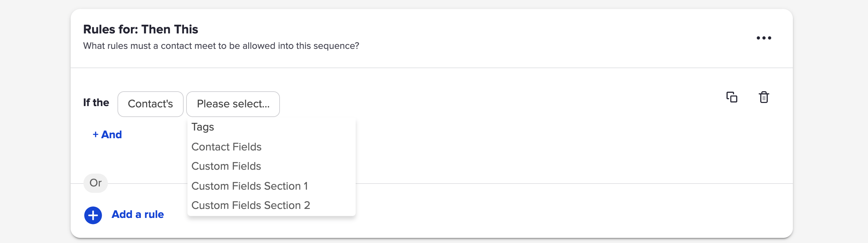
Task: Click the Add a rule link
Action: click(x=137, y=215)
